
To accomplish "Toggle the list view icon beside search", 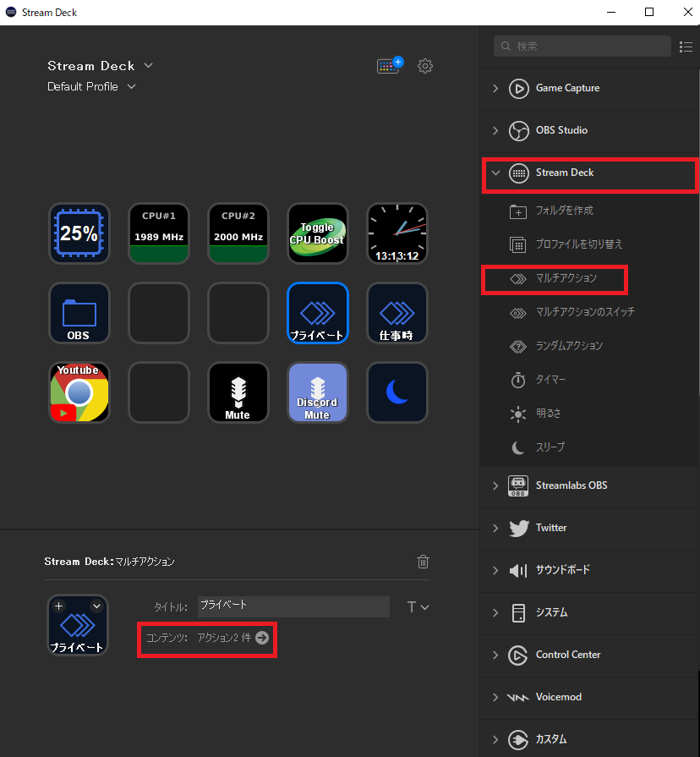I will (x=686, y=47).
